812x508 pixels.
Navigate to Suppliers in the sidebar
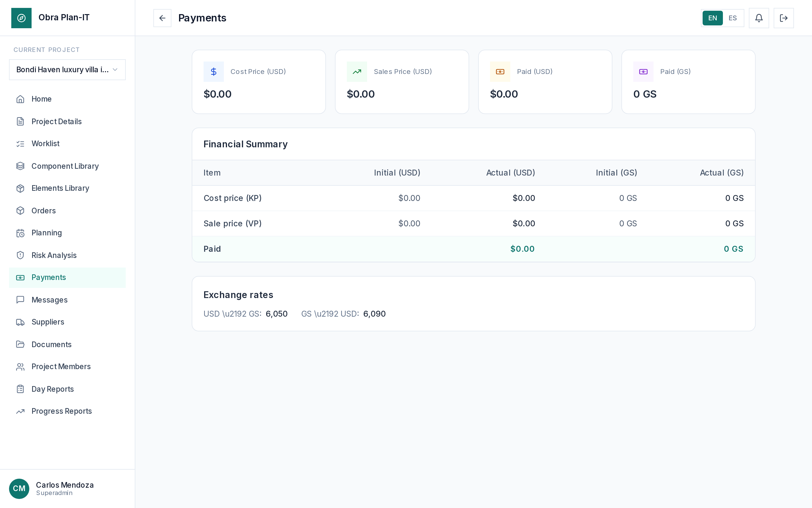tap(67, 322)
